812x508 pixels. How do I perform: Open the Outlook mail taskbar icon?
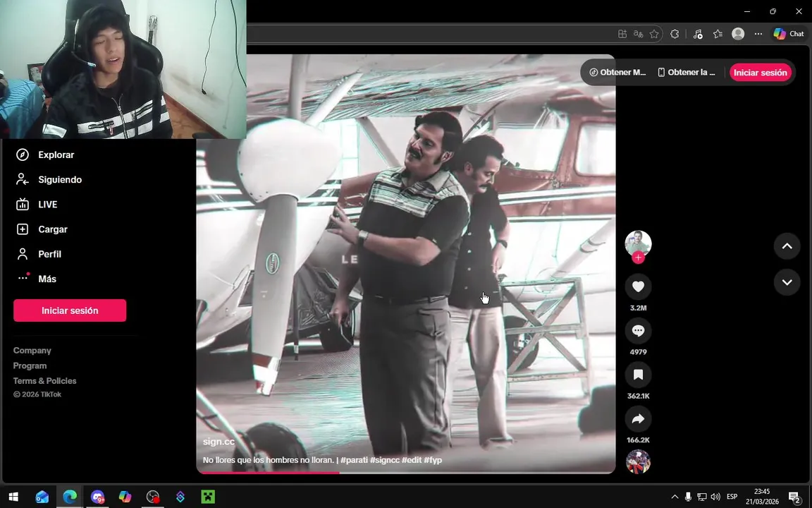pyautogui.click(x=42, y=497)
